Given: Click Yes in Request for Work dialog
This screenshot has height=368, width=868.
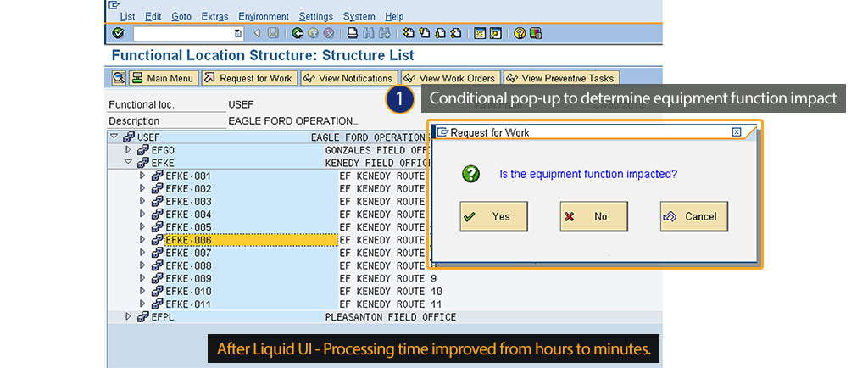Looking at the screenshot, I should click(493, 216).
